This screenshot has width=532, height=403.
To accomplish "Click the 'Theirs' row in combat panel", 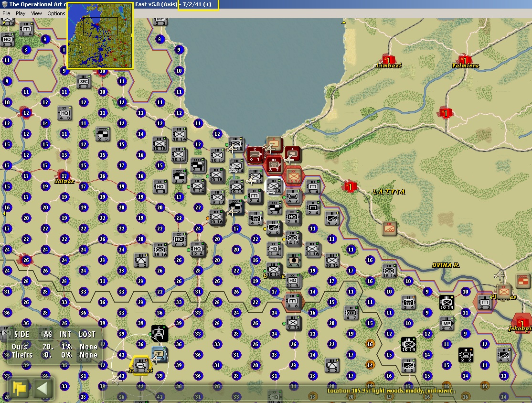I will [x=54, y=355].
